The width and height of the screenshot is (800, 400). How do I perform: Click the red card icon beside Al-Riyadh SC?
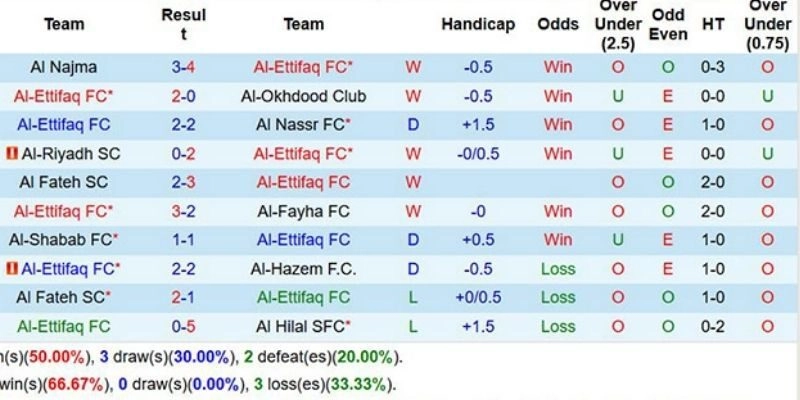pos(12,154)
